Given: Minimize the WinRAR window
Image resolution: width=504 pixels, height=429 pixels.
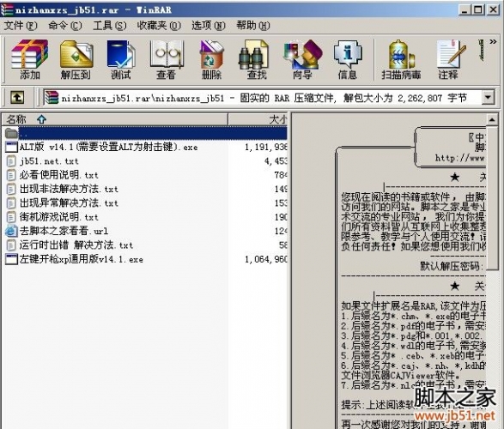Looking at the screenshot, I should (x=465, y=10).
